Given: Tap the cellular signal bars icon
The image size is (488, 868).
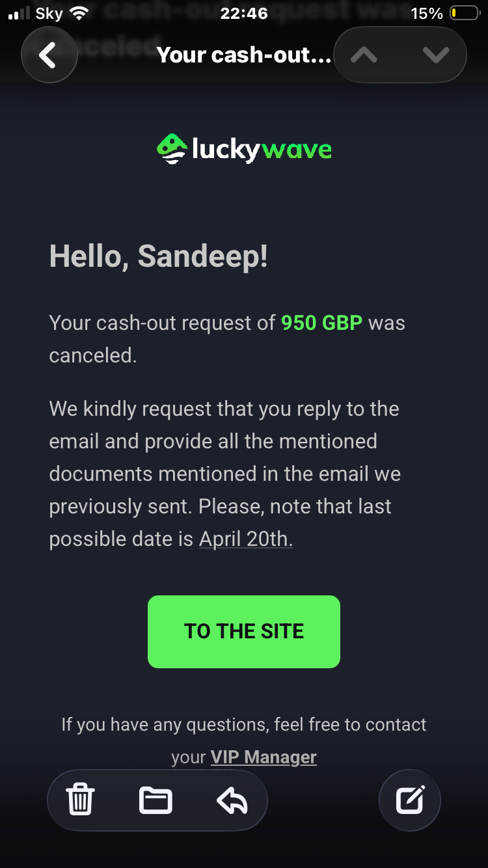Looking at the screenshot, I should tap(20, 13).
